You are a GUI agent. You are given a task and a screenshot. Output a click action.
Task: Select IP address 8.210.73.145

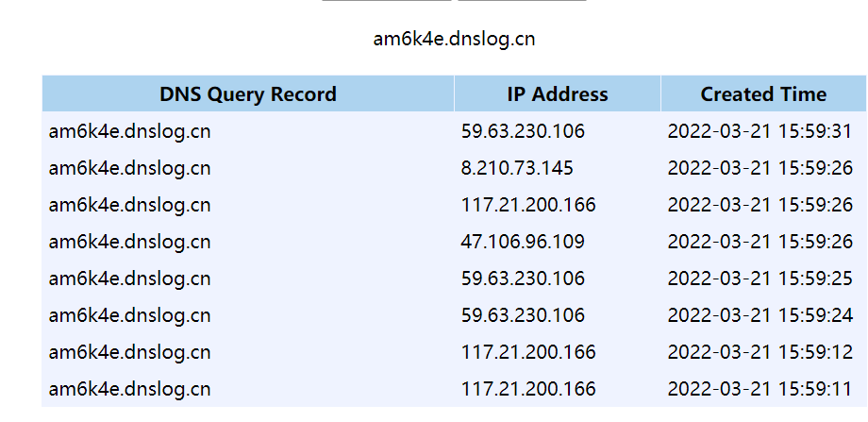coord(517,168)
